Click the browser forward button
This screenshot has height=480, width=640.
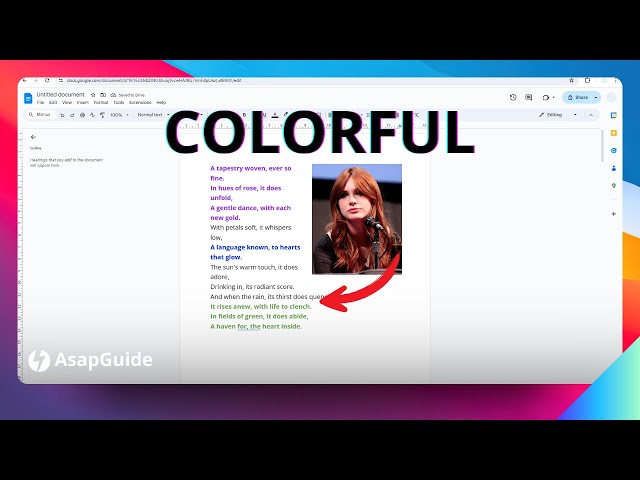click(36, 81)
